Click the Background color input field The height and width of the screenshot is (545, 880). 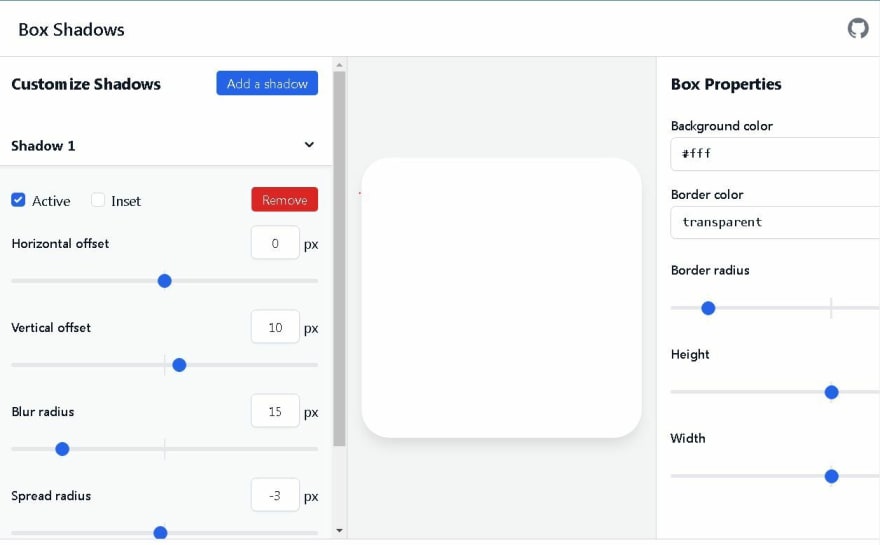pos(775,154)
